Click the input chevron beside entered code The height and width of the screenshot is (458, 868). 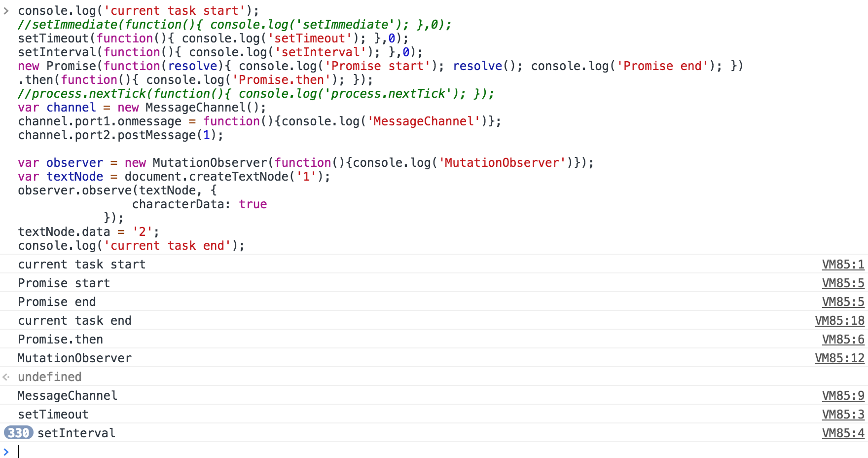6,11
